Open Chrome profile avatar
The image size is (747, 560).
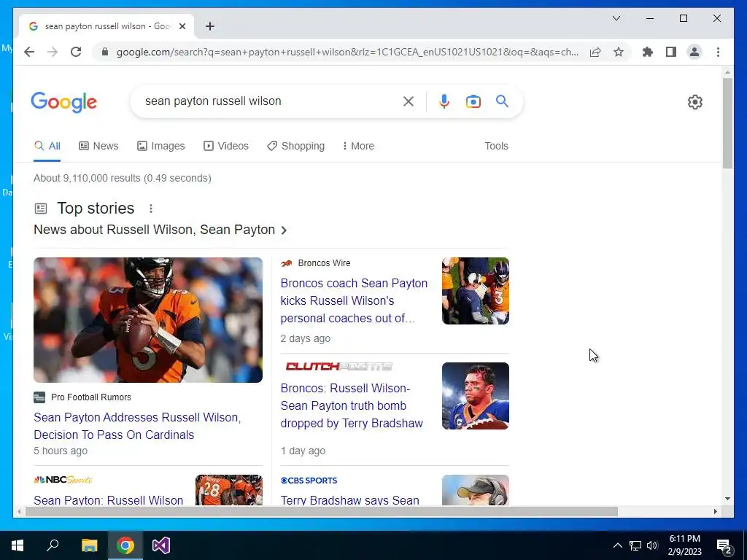pyautogui.click(x=694, y=52)
